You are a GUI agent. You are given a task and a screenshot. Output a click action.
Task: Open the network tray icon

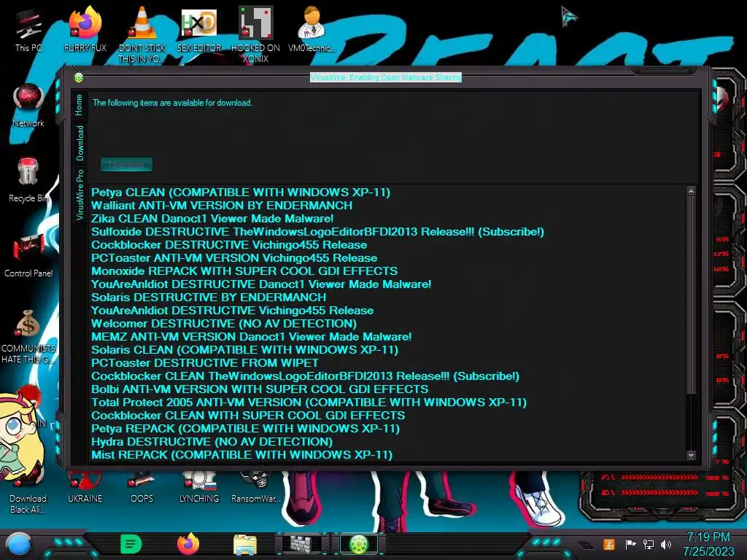click(649, 544)
